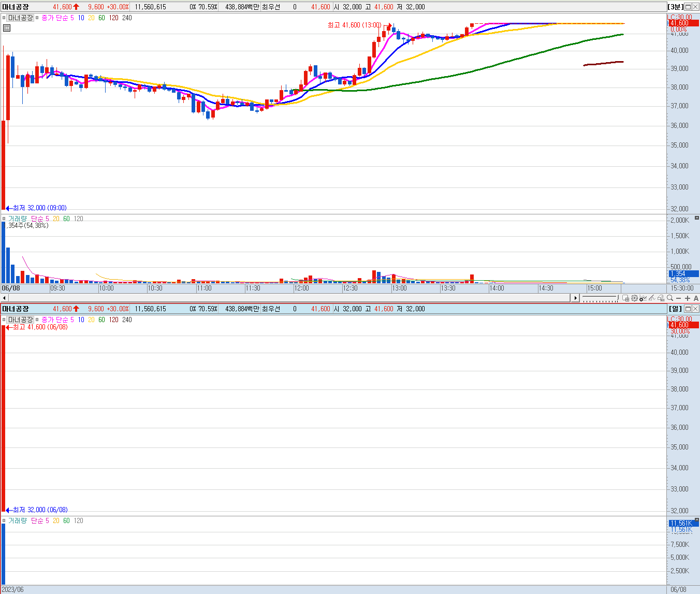Image resolution: width=700 pixels, height=594 pixels.
Task: Click the red 41,600 price tag on upper price axis
Action: click(x=683, y=23)
